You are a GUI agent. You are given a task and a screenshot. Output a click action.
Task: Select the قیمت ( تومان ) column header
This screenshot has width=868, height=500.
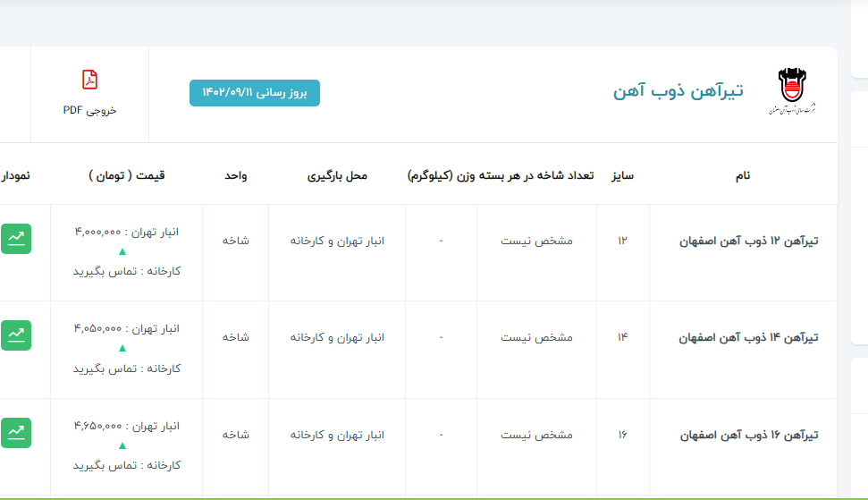point(127,175)
